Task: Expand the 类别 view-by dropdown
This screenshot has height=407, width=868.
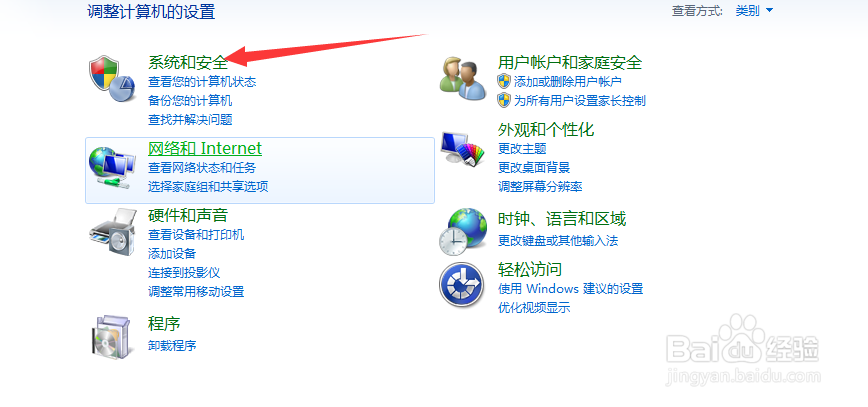Action: point(754,11)
